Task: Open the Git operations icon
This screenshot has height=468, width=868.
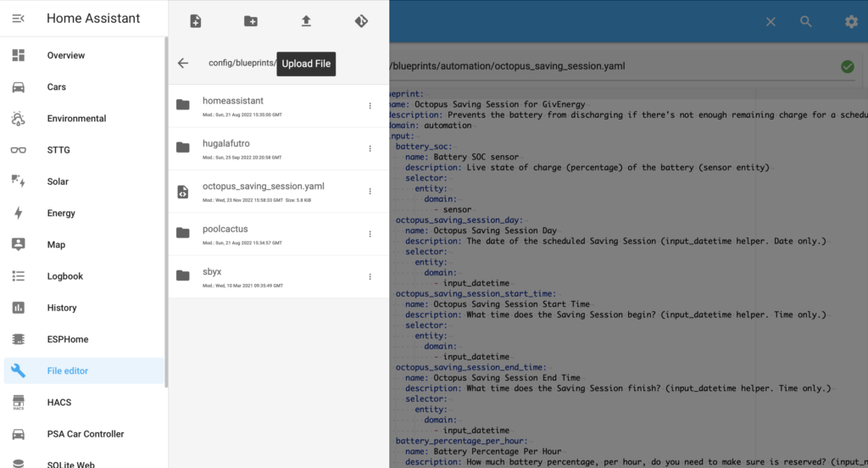Action: click(361, 21)
